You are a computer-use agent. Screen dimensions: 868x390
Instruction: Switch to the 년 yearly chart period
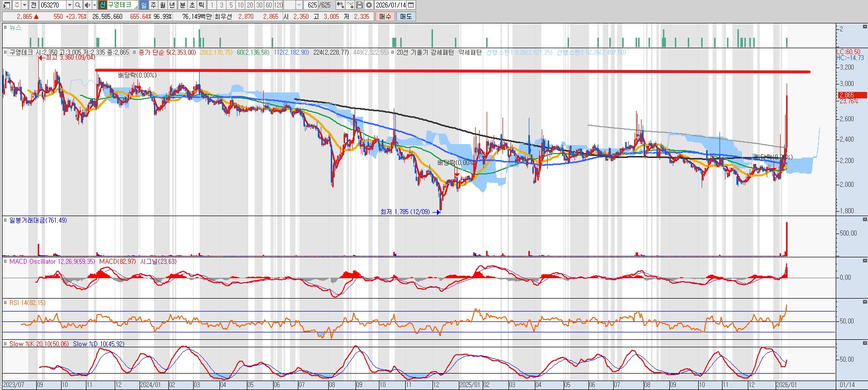tap(172, 5)
